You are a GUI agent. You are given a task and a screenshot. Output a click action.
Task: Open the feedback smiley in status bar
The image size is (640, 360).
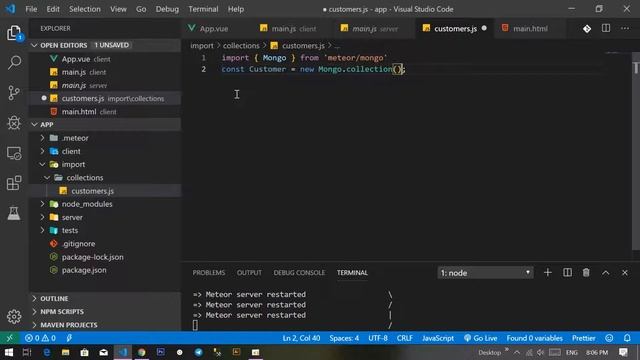click(609, 338)
